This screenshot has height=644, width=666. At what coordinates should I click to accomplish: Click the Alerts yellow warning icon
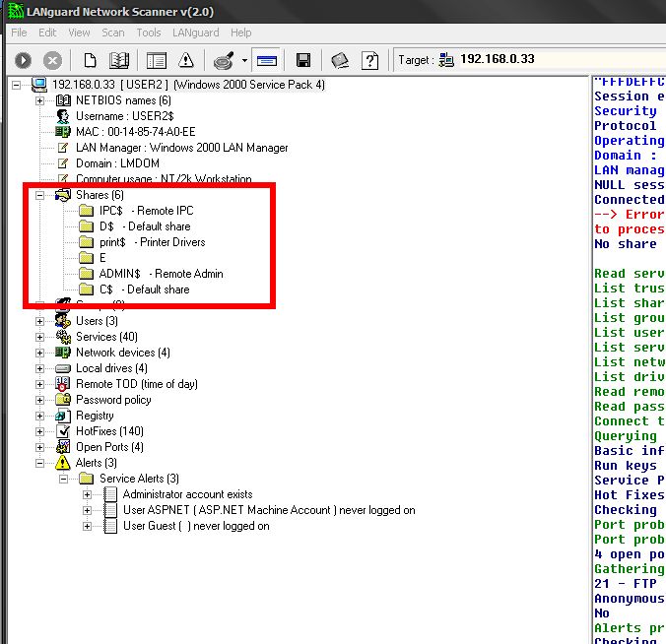(x=62, y=463)
